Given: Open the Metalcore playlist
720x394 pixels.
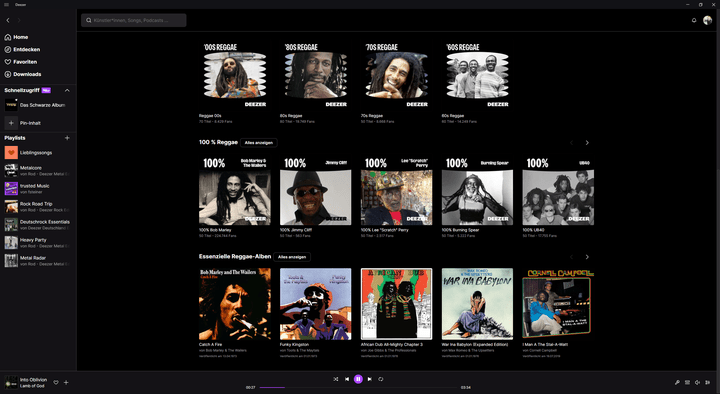Looking at the screenshot, I should (37, 170).
